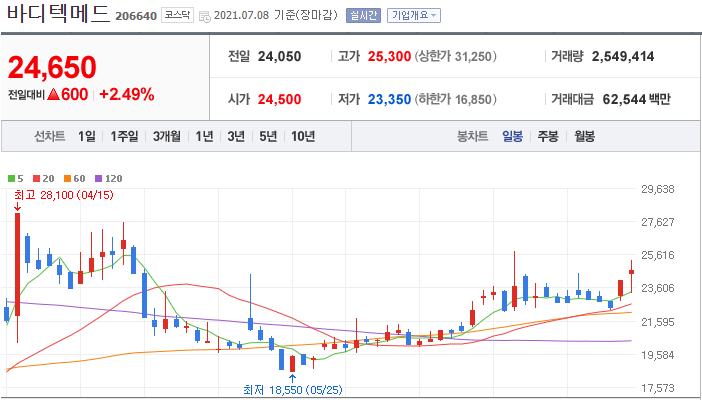Show the 5년 line chart
The width and height of the screenshot is (702, 400).
(x=268, y=136)
